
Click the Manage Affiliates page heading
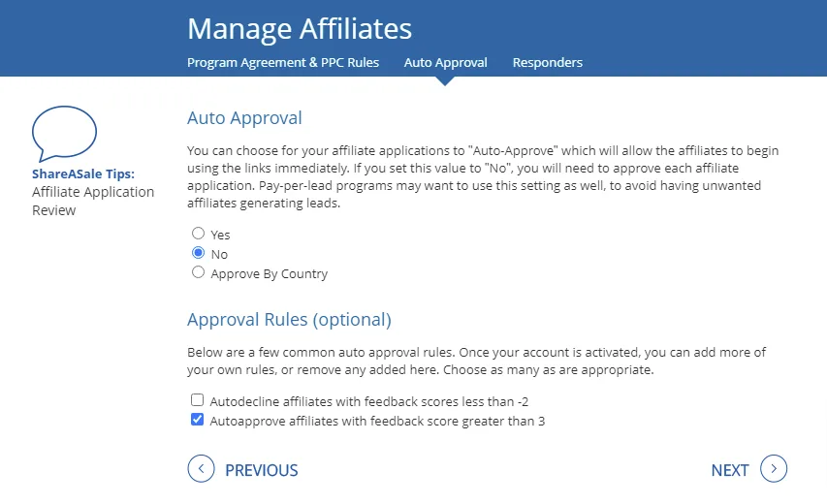point(300,28)
